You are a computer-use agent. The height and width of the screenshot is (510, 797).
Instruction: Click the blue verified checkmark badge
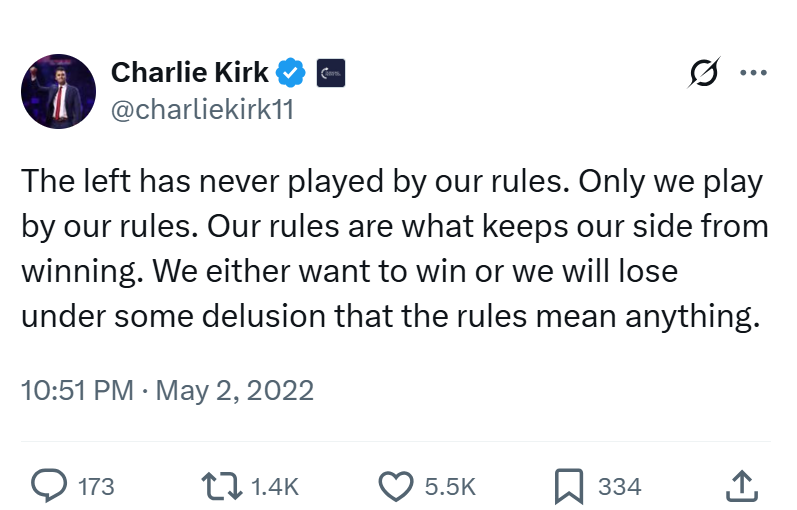(x=290, y=73)
